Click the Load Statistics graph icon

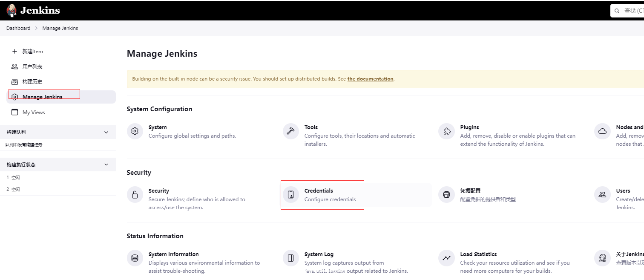[447, 258]
